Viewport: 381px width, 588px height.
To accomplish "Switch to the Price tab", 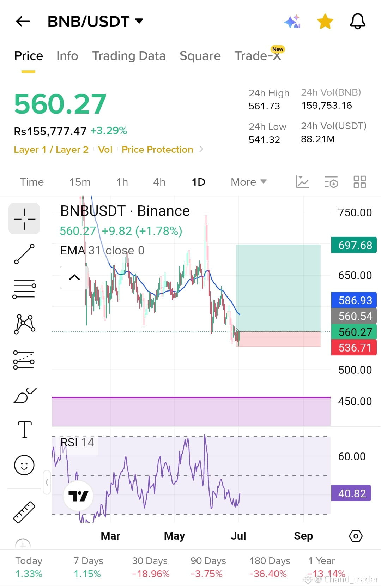I will [29, 56].
